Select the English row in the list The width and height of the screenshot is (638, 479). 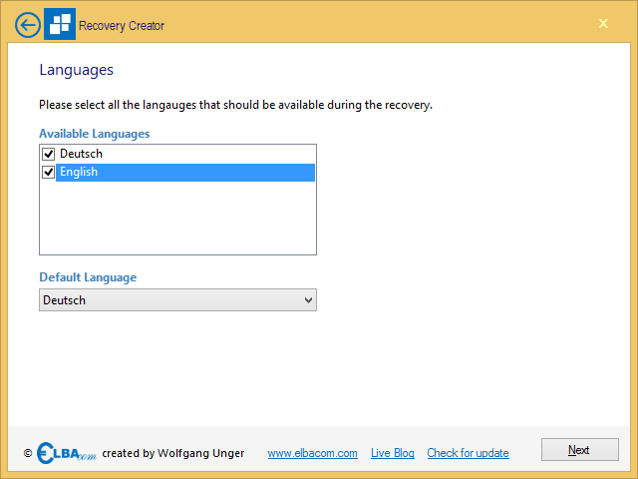pyautogui.click(x=185, y=172)
